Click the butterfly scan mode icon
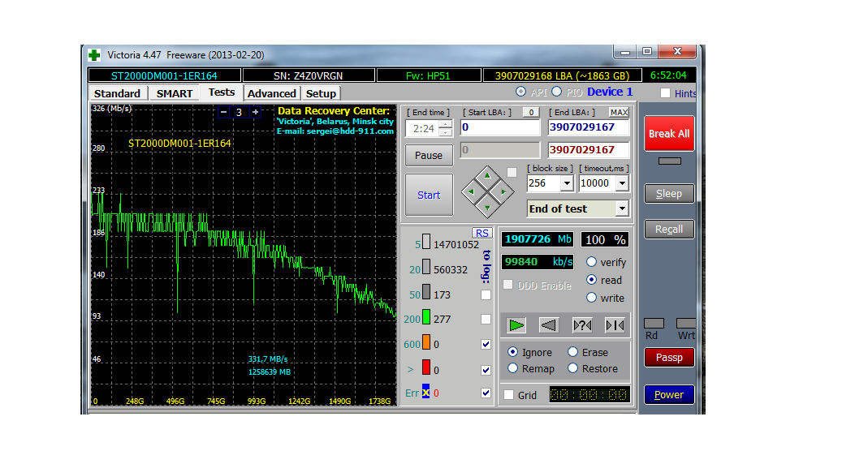Viewport: 868px width, 451px height. pos(615,325)
